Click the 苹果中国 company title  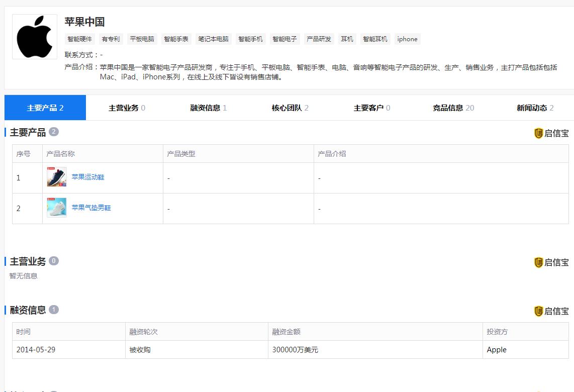click(84, 22)
